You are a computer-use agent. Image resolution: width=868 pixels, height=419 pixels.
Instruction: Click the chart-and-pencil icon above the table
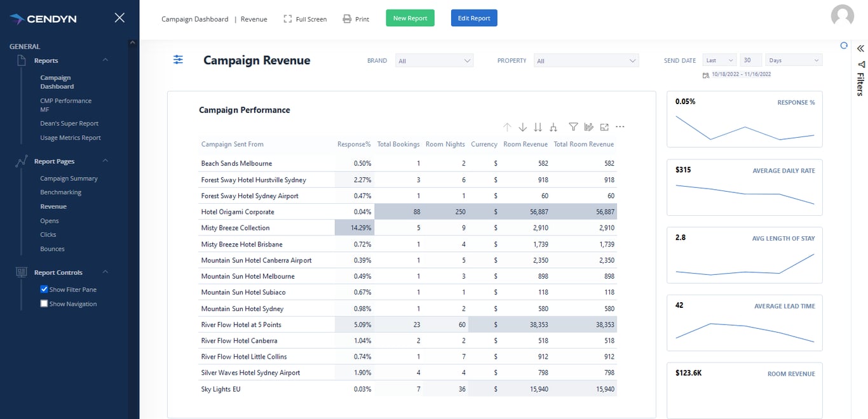pyautogui.click(x=588, y=127)
